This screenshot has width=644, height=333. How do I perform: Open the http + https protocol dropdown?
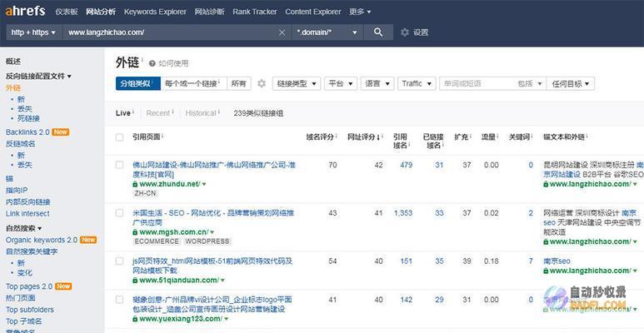[34, 32]
